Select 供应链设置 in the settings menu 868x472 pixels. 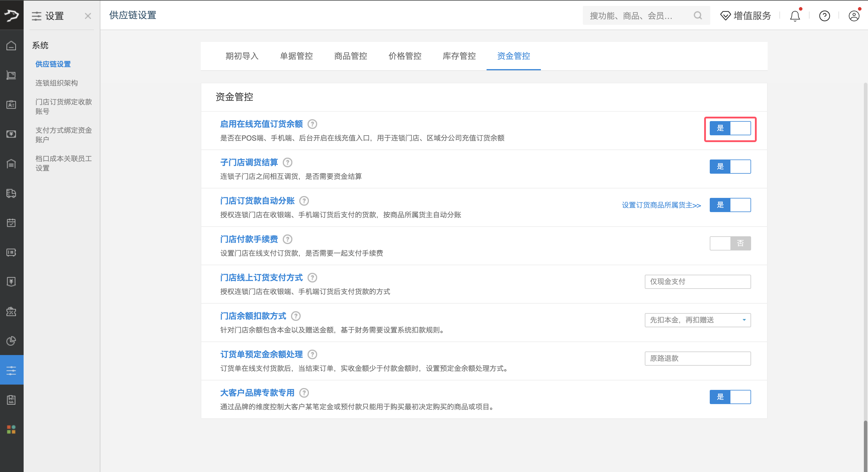click(53, 64)
